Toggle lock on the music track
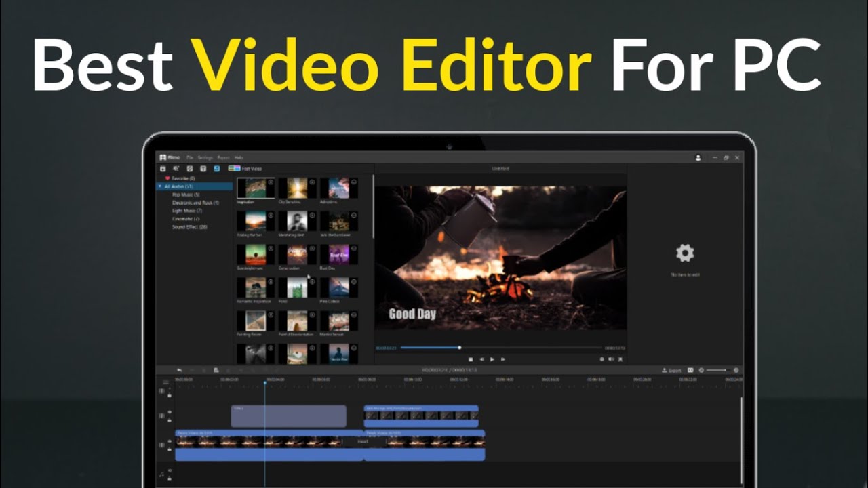The height and width of the screenshot is (488, 868). pyautogui.click(x=170, y=478)
